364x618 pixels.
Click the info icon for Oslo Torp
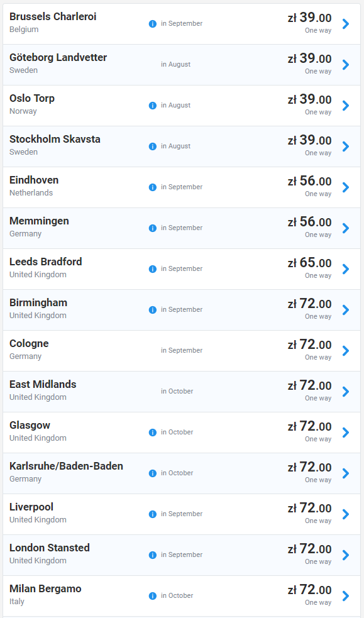153,106
